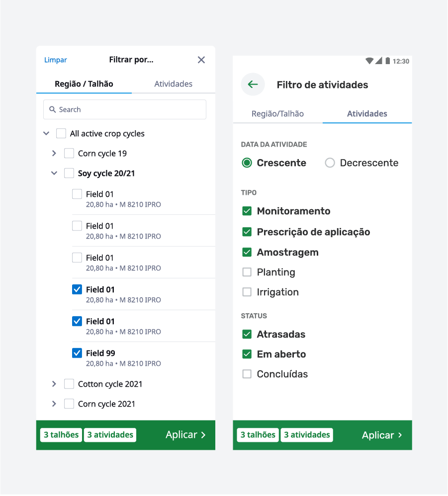Go back using the green arrow icon
This screenshot has height=496, width=448.
[x=253, y=84]
